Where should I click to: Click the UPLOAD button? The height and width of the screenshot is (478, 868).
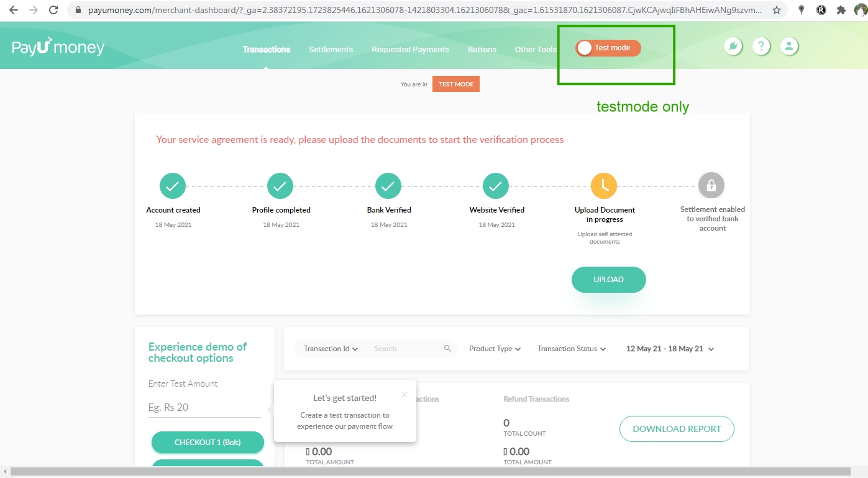point(609,280)
